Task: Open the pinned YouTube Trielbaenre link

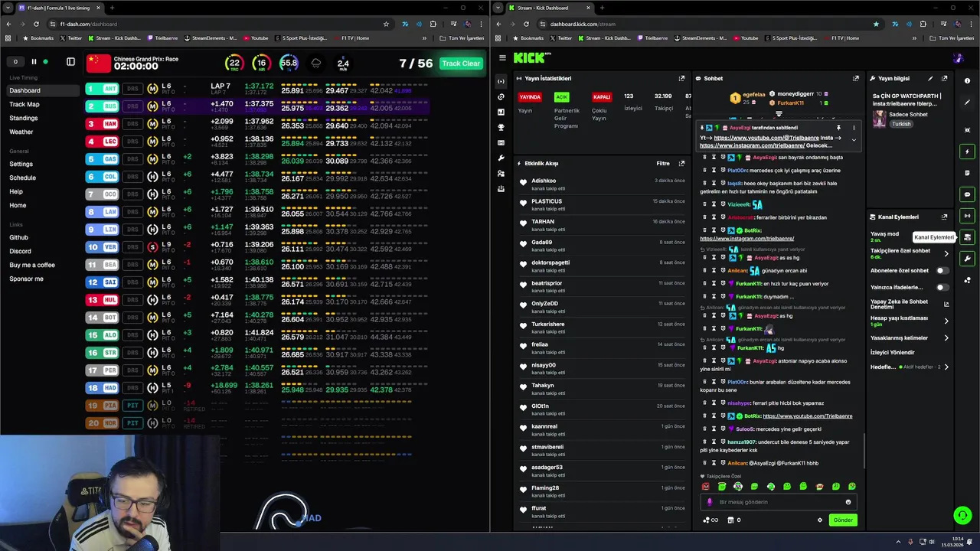Action: coord(766,138)
